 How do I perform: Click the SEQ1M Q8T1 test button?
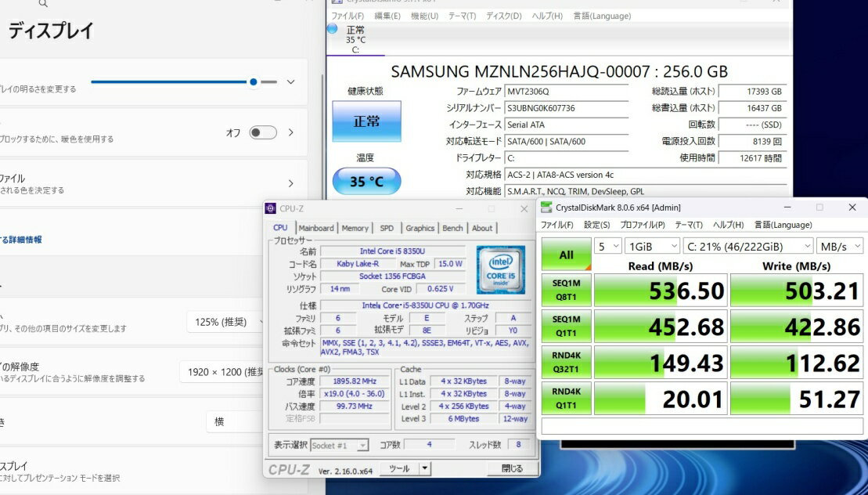tap(566, 290)
